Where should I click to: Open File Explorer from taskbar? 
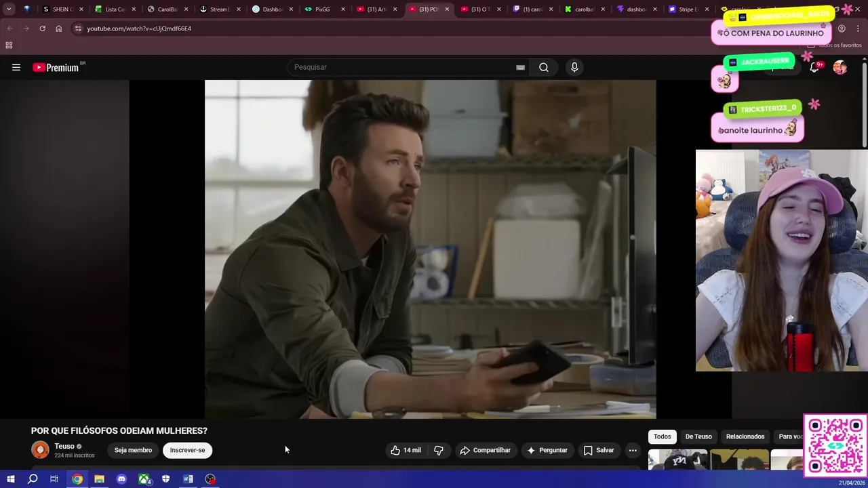tap(99, 479)
